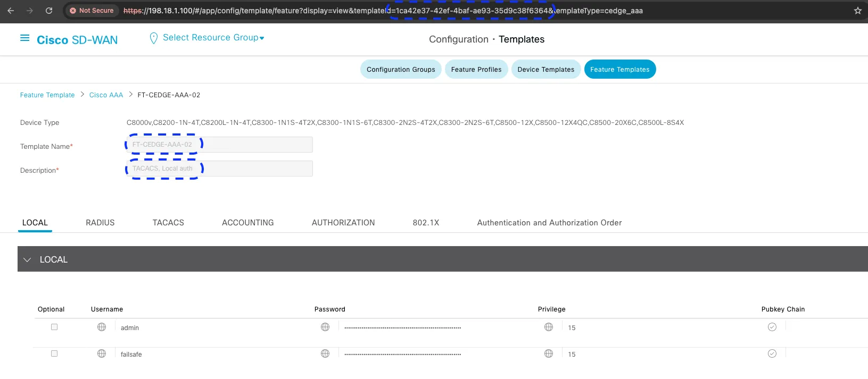The width and height of the screenshot is (868, 379).
Task: Click the Password column header
Action: point(330,309)
